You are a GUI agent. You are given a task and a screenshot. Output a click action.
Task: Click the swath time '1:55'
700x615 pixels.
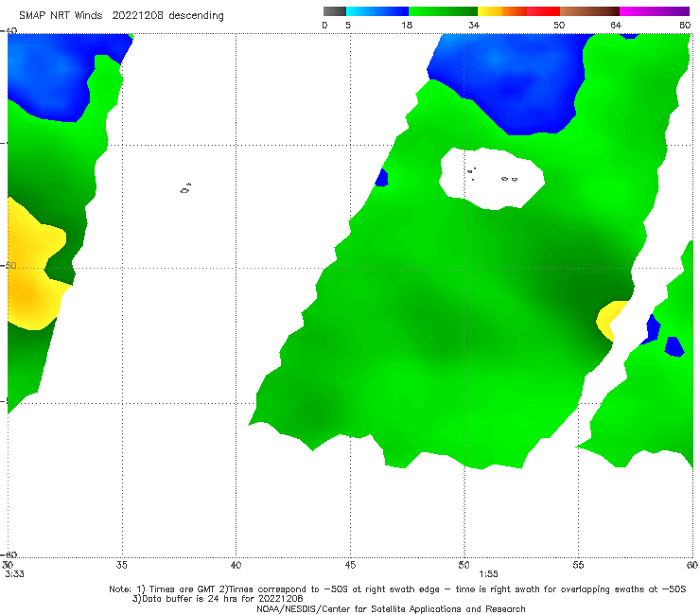(x=488, y=573)
